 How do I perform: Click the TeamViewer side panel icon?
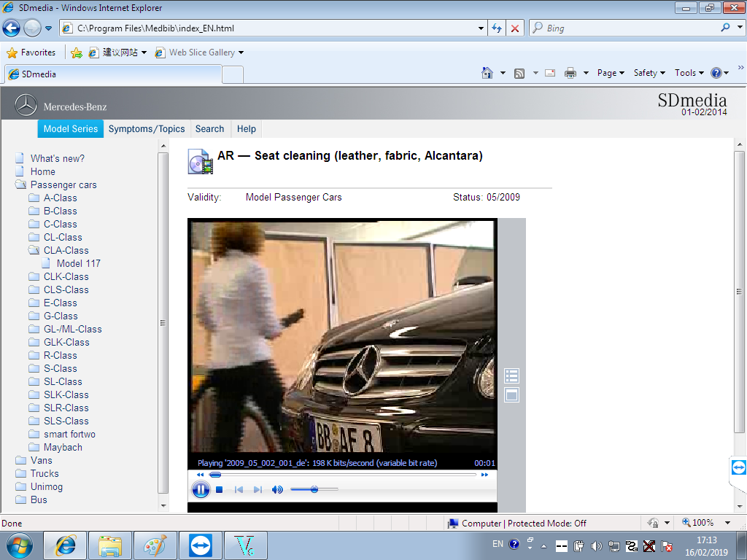coord(738,467)
